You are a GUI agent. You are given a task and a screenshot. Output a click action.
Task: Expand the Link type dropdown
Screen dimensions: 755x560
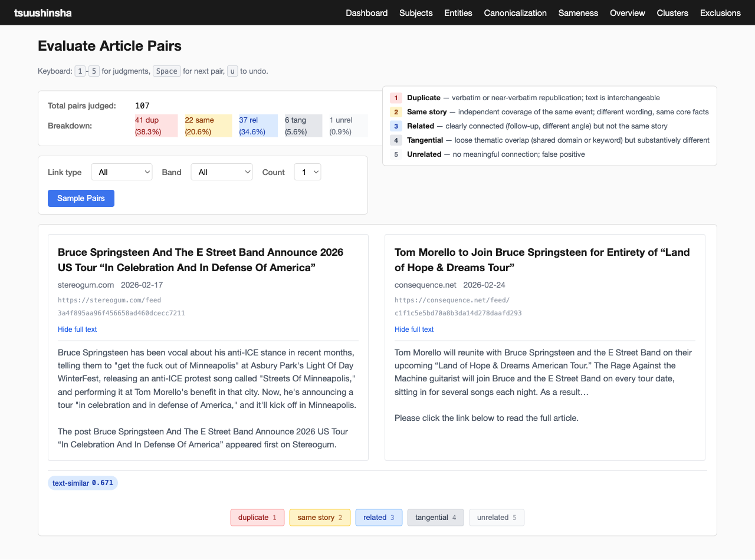click(x=122, y=172)
